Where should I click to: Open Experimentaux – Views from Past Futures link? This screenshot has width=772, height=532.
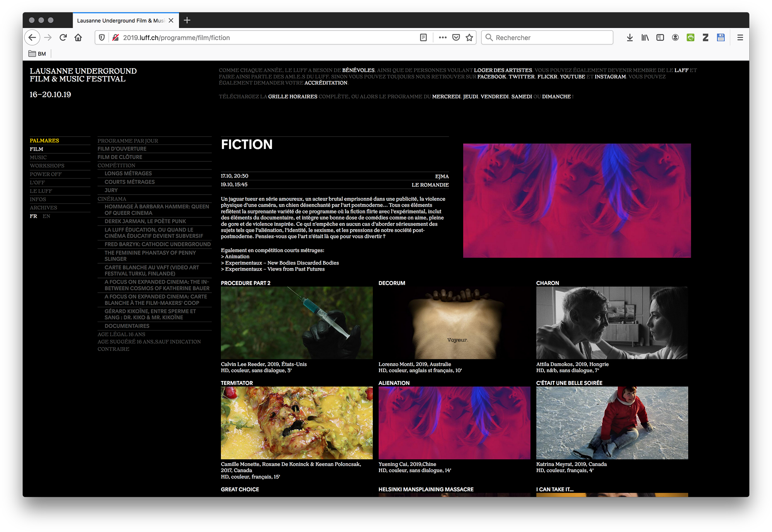(275, 269)
